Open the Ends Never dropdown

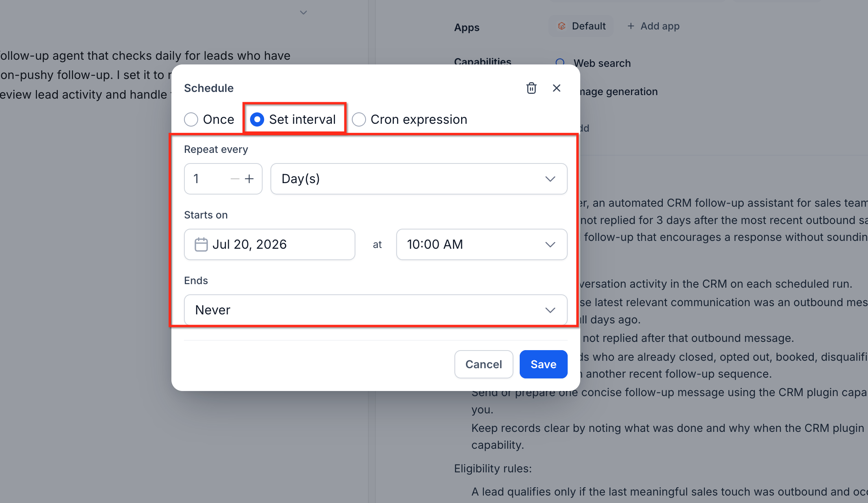pyautogui.click(x=375, y=310)
